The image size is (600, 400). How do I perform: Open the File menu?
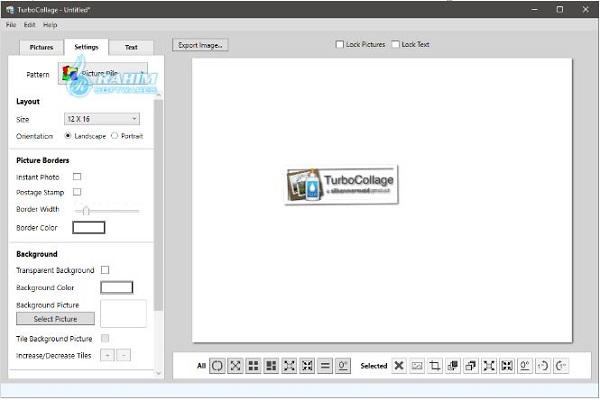coord(11,25)
